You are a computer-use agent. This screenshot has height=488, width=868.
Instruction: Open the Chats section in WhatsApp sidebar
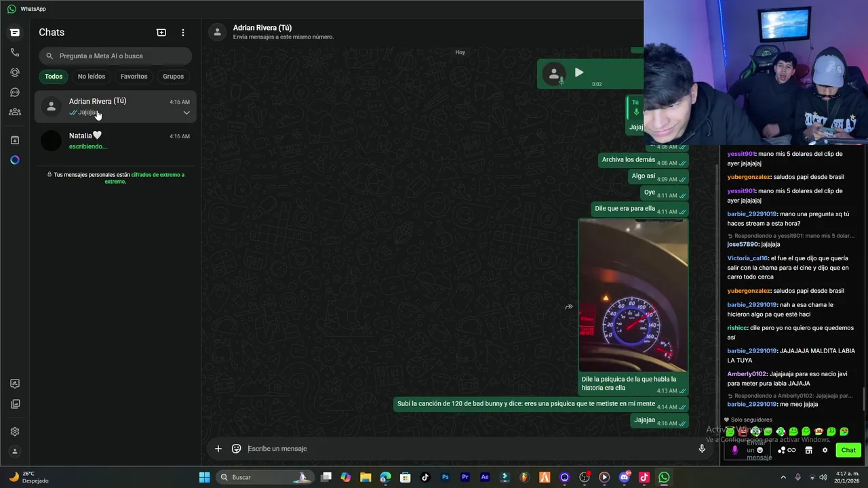tap(15, 33)
